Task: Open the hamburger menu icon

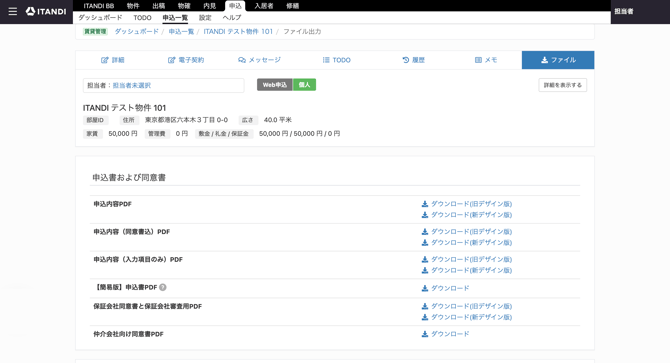Action: click(x=13, y=12)
